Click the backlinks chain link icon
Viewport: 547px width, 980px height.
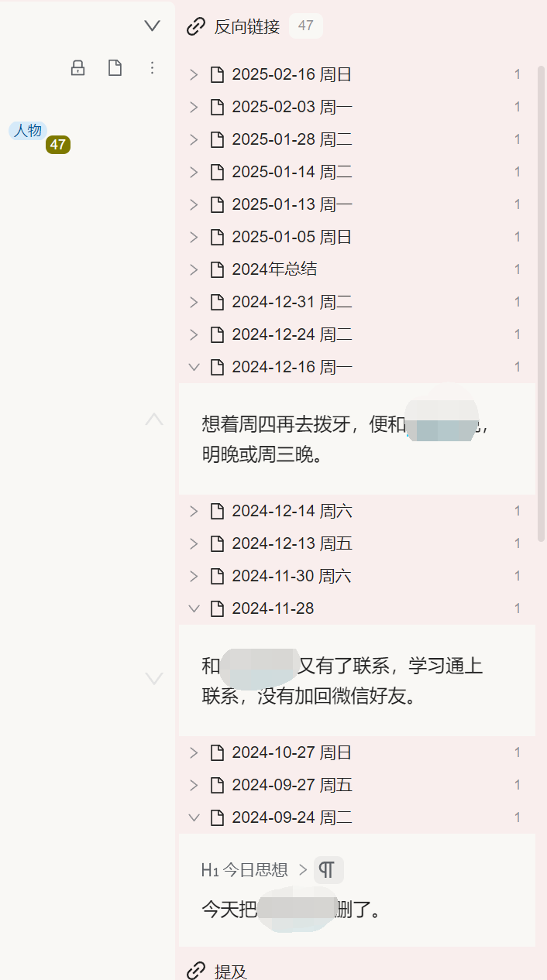[x=196, y=26]
